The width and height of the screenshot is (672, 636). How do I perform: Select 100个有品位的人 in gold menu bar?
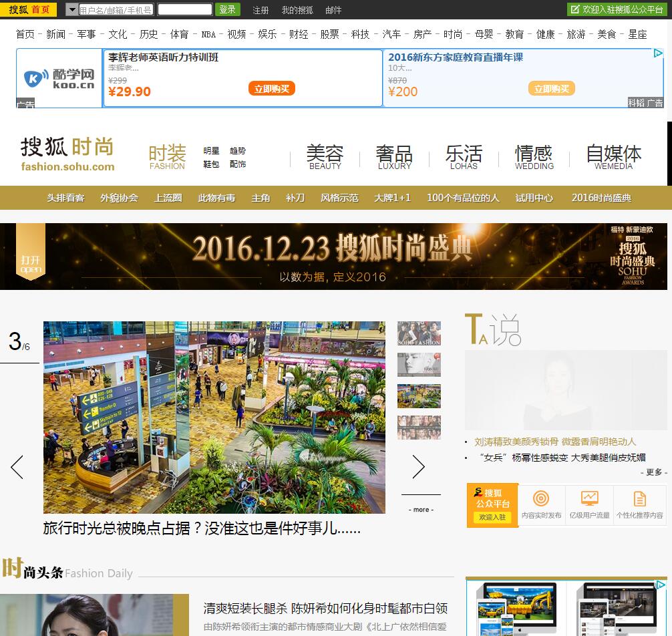[463, 198]
